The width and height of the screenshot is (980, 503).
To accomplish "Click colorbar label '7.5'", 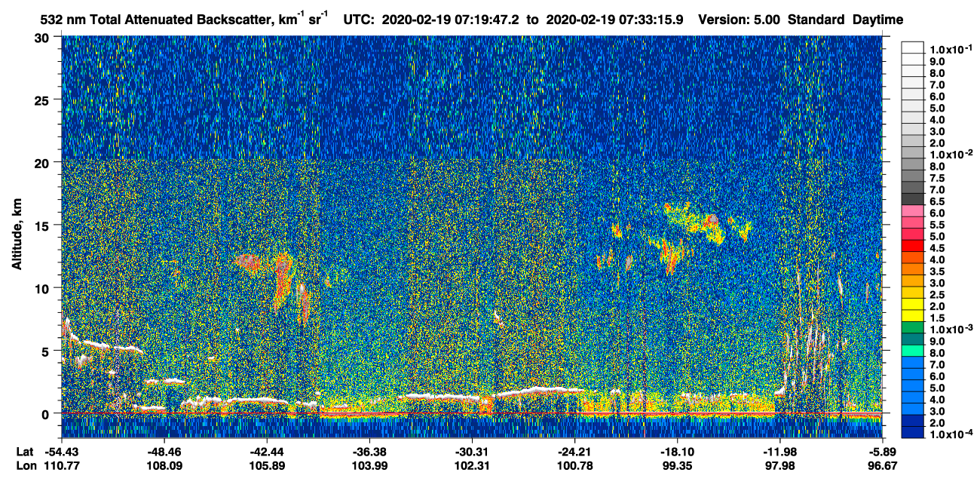I will tap(937, 178).
